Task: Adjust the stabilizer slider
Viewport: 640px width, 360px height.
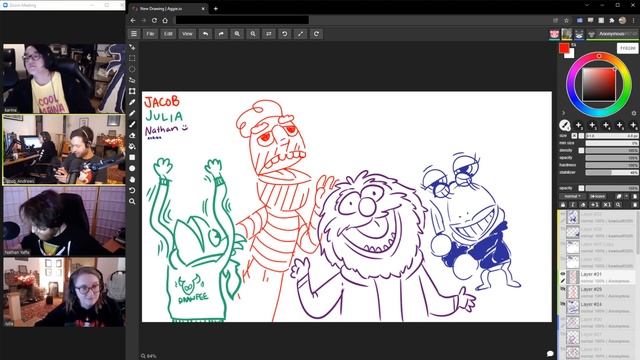Action: [x=611, y=173]
